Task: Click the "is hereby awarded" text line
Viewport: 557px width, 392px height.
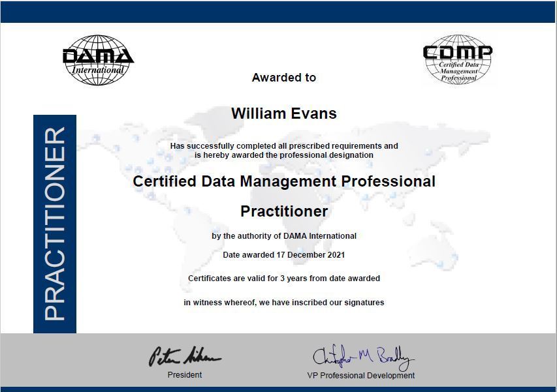Action: point(284,155)
